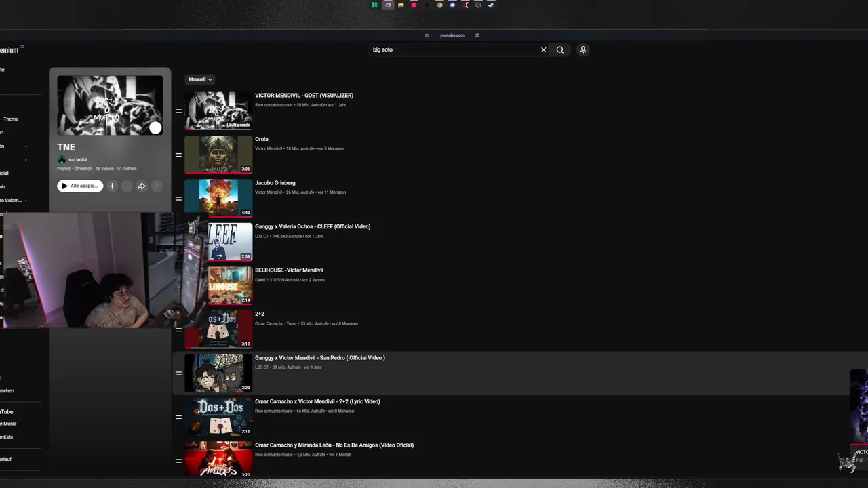Open the No Es De Amigos thumbnail

pos(218,459)
